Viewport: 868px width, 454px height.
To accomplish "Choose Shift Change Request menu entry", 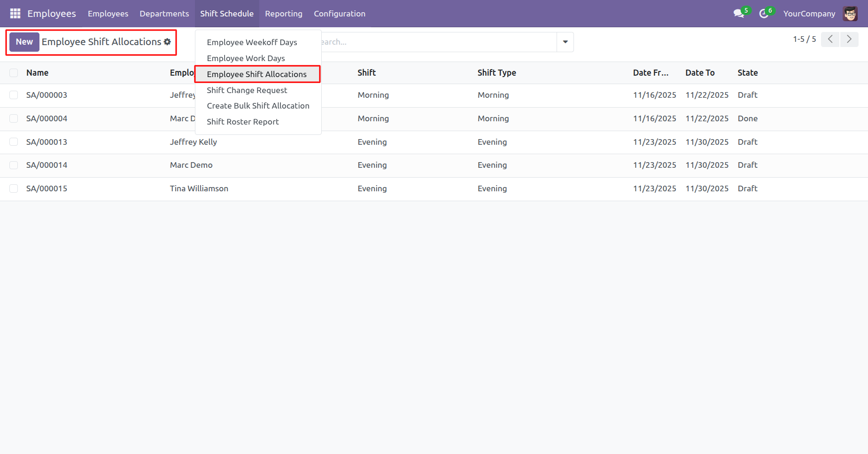I will pos(247,90).
